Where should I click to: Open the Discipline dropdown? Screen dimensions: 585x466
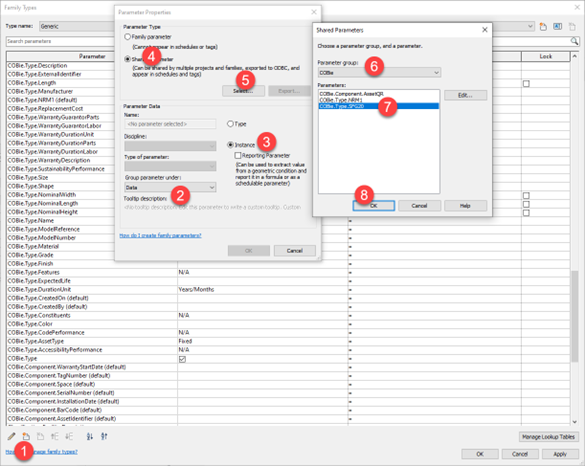click(x=170, y=146)
